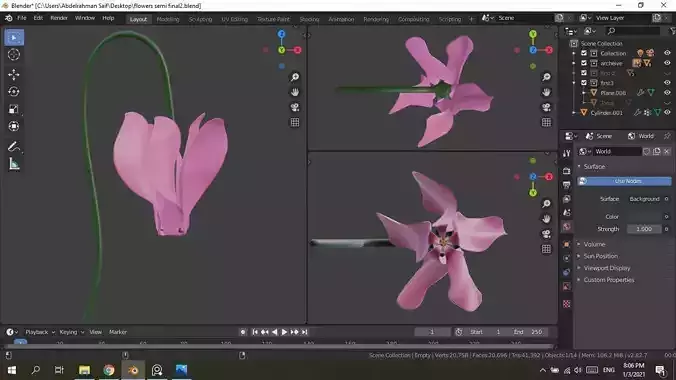Select the Select Box tool
676x380 pixels.
(14, 38)
